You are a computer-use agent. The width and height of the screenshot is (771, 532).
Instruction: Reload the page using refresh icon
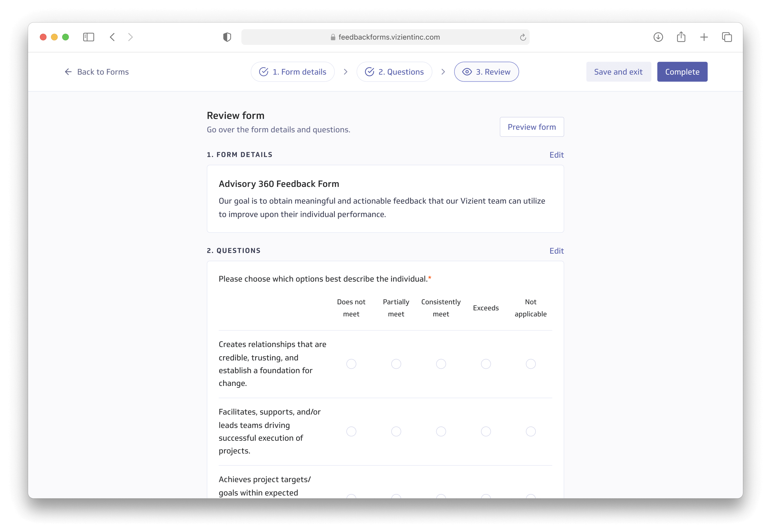coord(522,37)
